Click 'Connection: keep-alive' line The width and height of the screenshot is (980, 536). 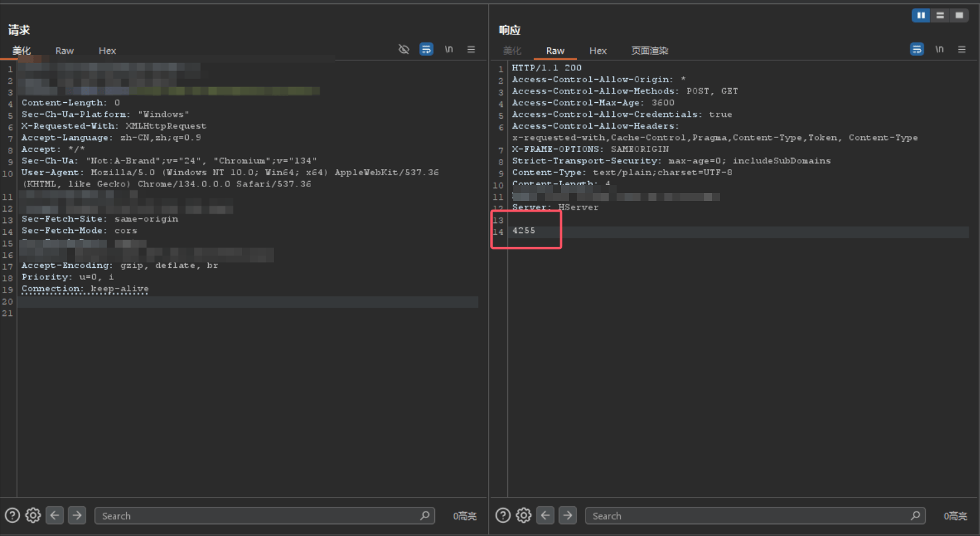[x=85, y=289]
